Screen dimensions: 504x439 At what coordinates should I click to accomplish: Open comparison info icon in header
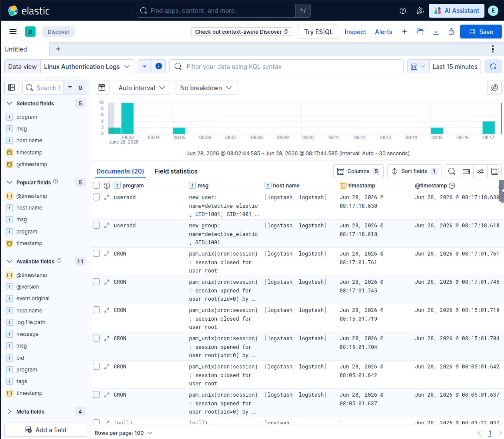tap(107, 186)
